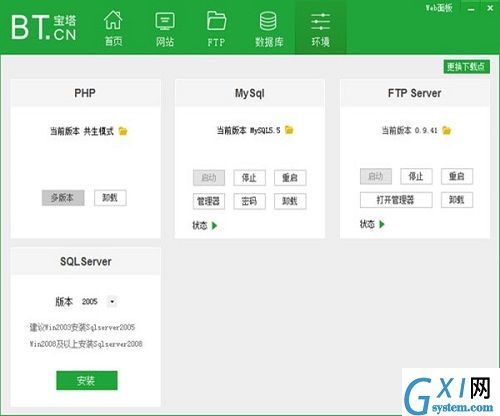Open the 首页 home tab
This screenshot has width=500, height=416.
113,28
